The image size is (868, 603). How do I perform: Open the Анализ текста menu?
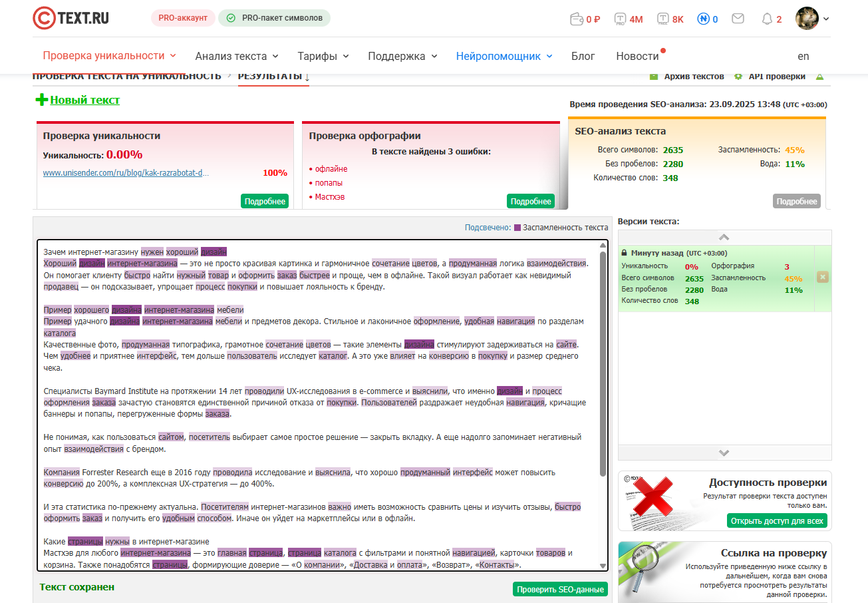[237, 56]
